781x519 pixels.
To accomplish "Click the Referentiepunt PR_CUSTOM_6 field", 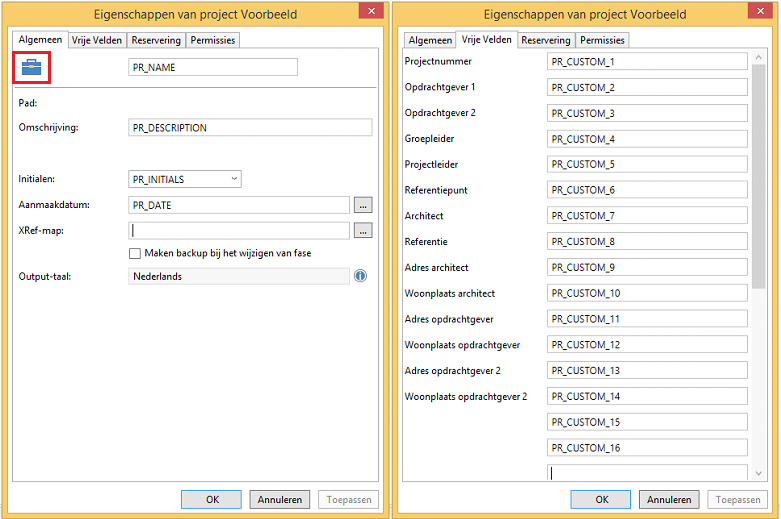I will click(647, 190).
